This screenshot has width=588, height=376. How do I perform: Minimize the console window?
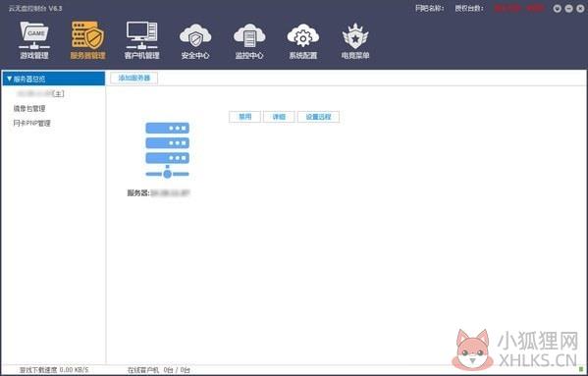click(569, 8)
